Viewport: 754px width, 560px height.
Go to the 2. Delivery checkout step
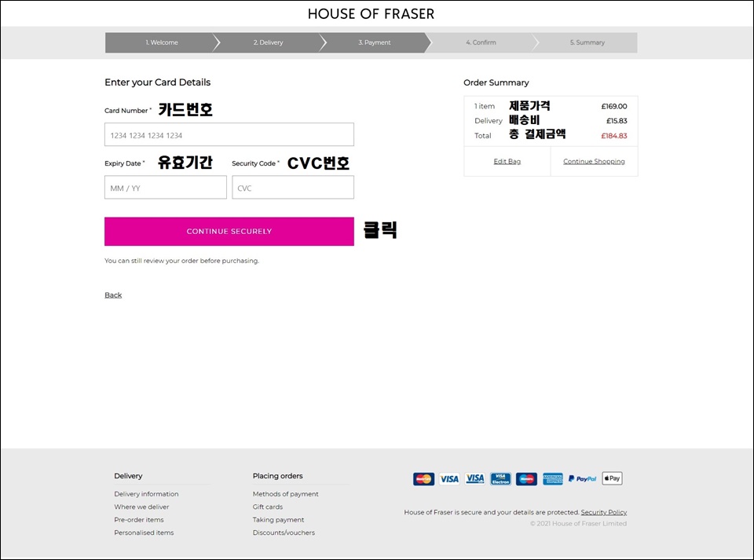pos(269,42)
